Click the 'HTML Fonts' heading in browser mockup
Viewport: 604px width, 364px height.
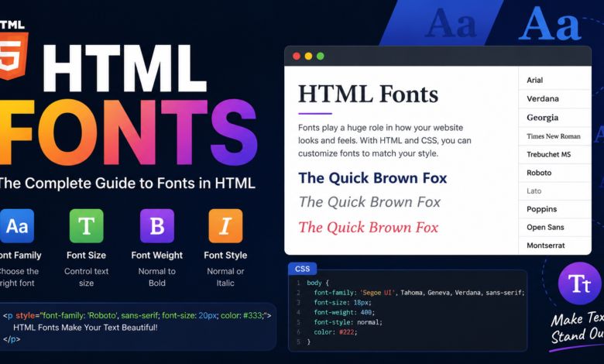pyautogui.click(x=369, y=94)
